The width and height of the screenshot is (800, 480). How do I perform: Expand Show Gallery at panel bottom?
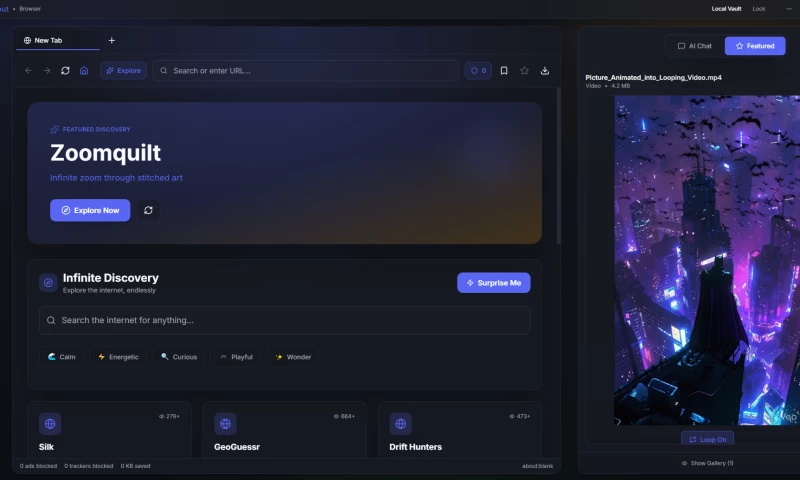(707, 463)
